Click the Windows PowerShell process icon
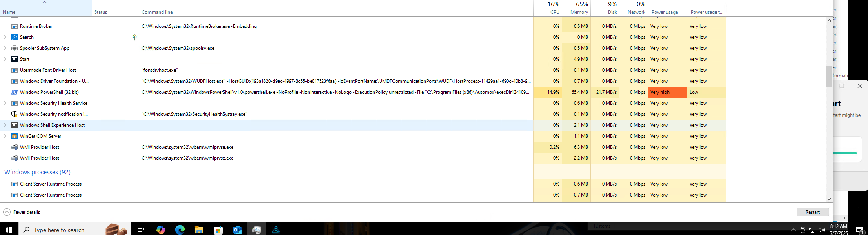 point(15,92)
